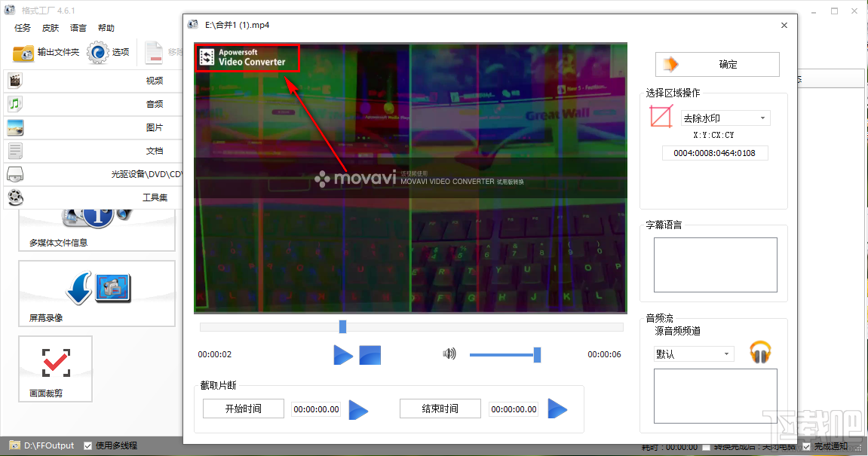Open the Task menu

[x=23, y=28]
